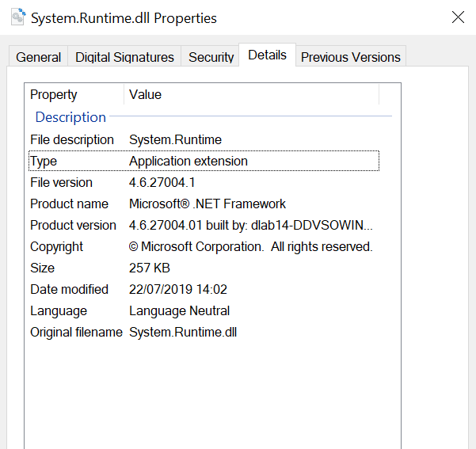Select the Details tab

(267, 55)
